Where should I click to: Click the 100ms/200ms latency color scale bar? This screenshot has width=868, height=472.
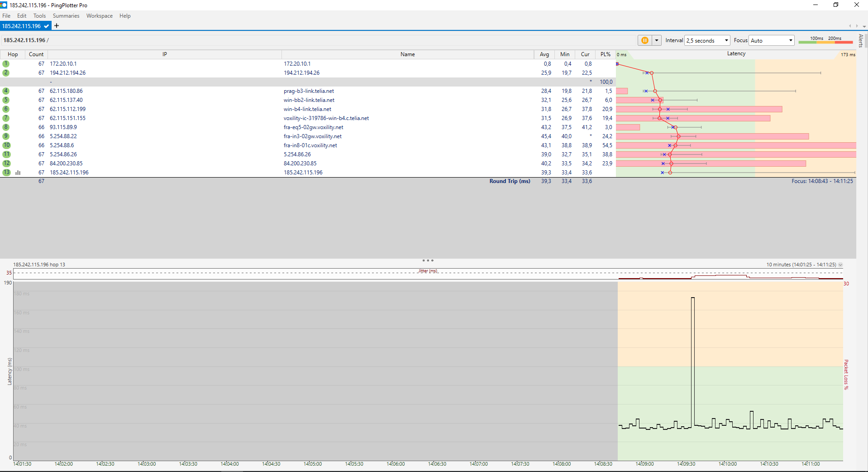coord(825,40)
